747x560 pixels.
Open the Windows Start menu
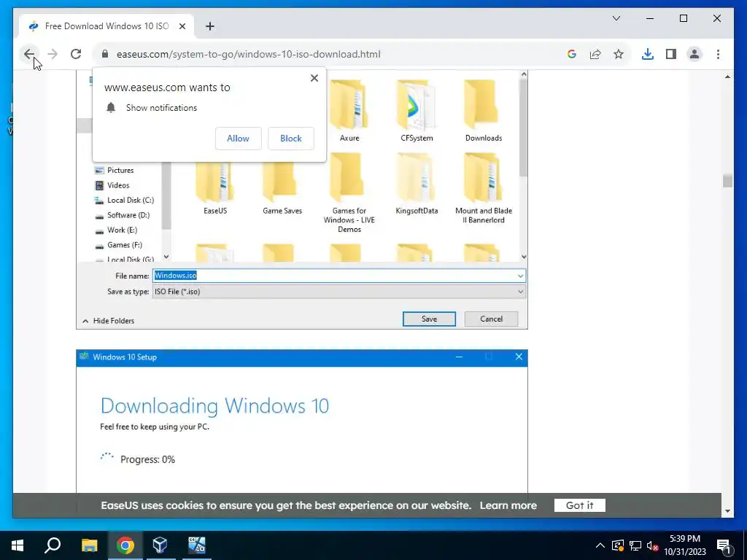[x=18, y=545]
